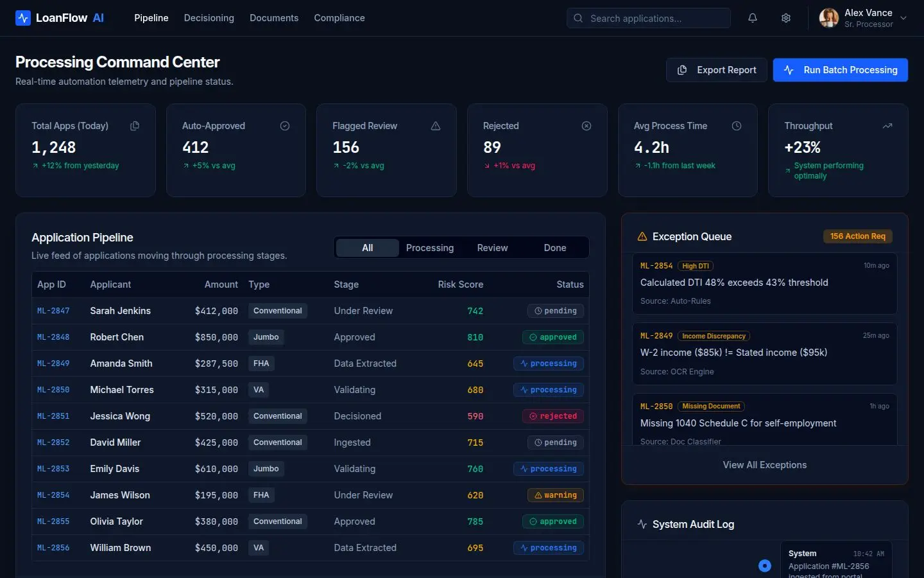The height and width of the screenshot is (578, 924).
Task: Go to the Compliance section
Action: point(339,18)
